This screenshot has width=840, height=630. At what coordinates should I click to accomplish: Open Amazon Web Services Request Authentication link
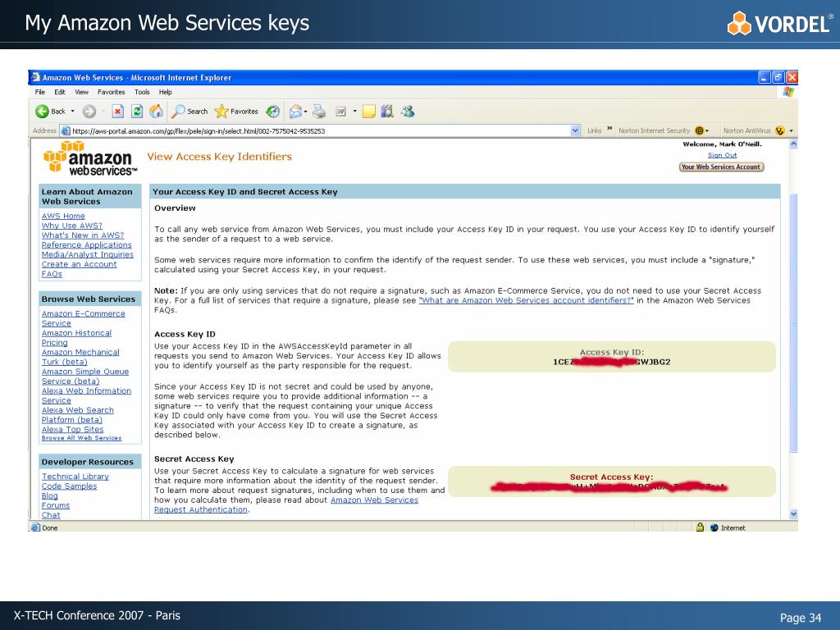(286, 504)
